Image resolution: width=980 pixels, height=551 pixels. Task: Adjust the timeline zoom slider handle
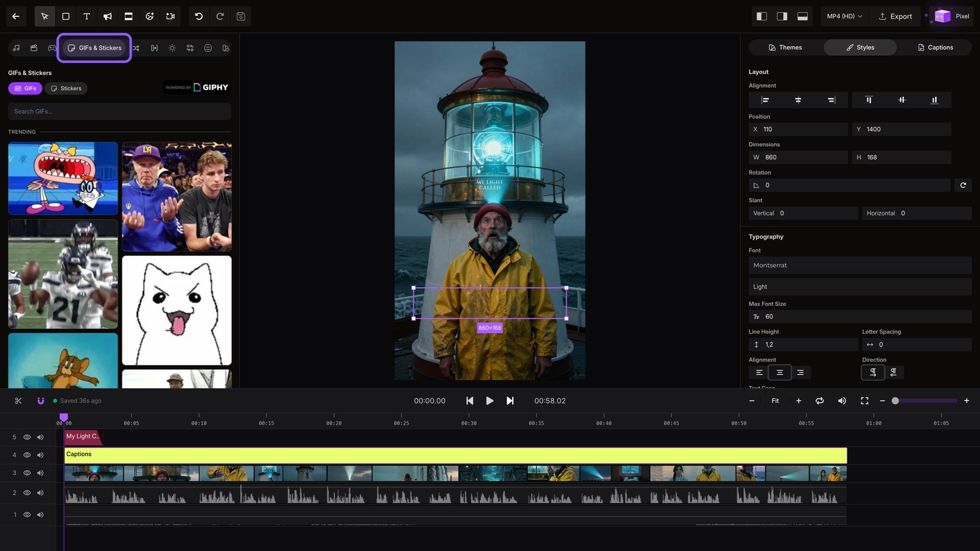pos(895,401)
